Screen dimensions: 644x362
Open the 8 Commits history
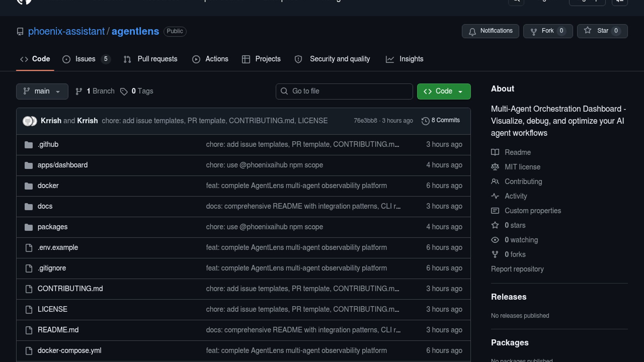coord(441,120)
